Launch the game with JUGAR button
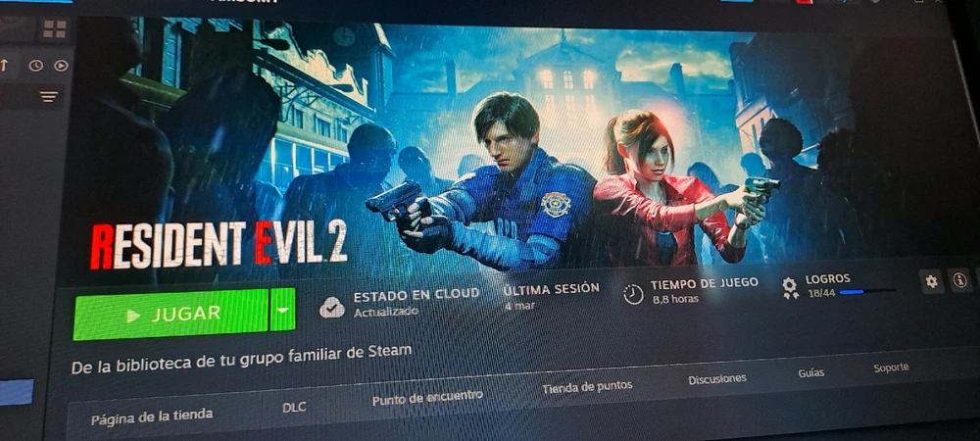Screen dimensions: 980x441 [x=171, y=315]
